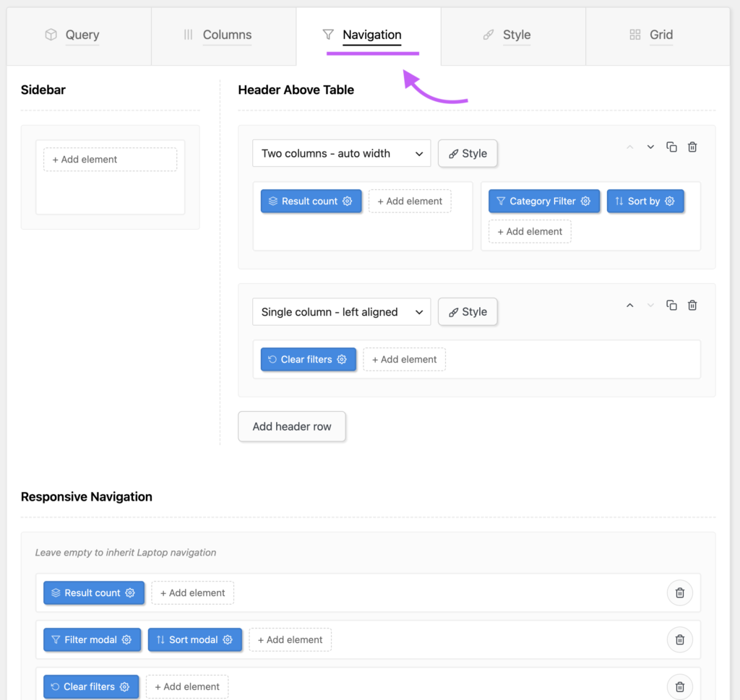Image resolution: width=740 pixels, height=700 pixels.
Task: Click Style button for Single column row
Action: click(468, 312)
